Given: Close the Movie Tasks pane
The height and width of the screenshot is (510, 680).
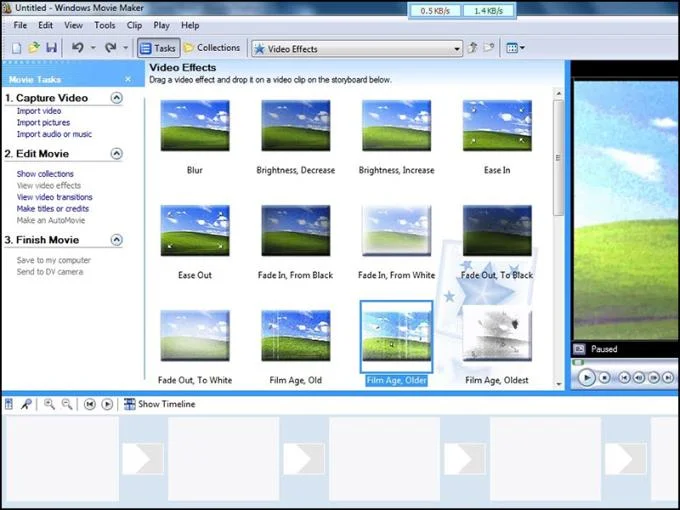Looking at the screenshot, I should pyautogui.click(x=128, y=79).
